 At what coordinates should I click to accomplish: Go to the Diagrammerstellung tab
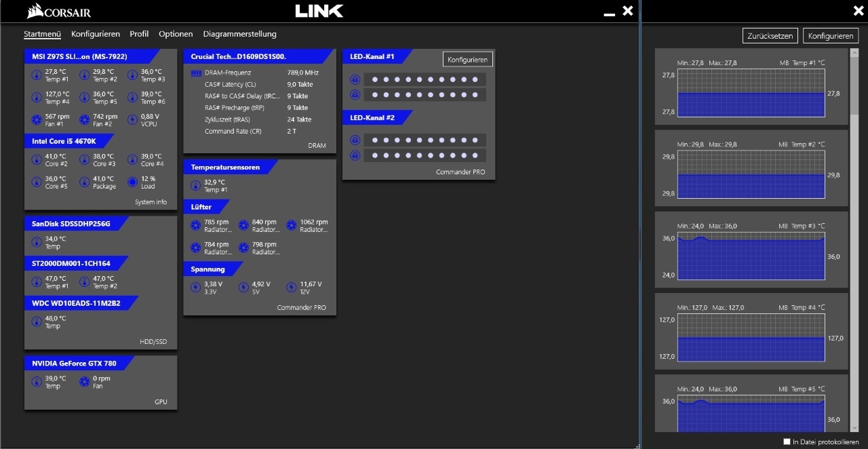[x=240, y=34]
